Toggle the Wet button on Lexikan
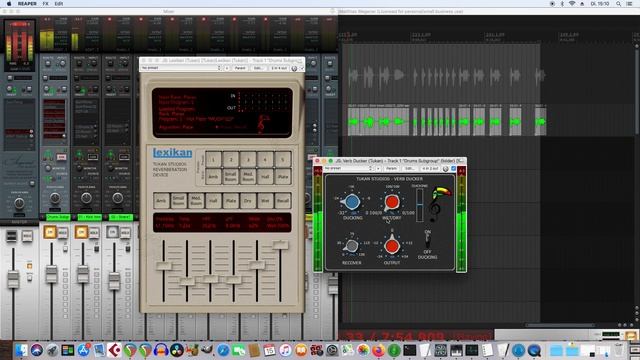Image resolution: width=640 pixels, height=360 pixels. (x=265, y=201)
